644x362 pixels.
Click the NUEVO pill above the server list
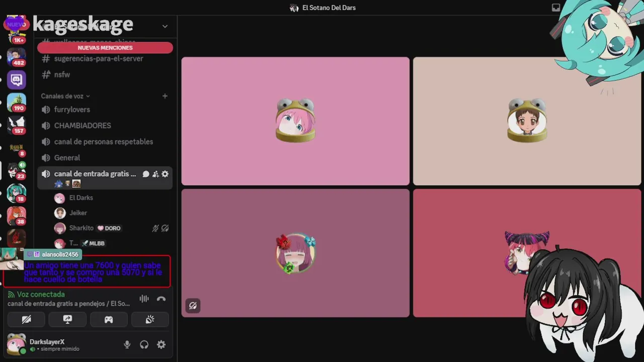16,24
